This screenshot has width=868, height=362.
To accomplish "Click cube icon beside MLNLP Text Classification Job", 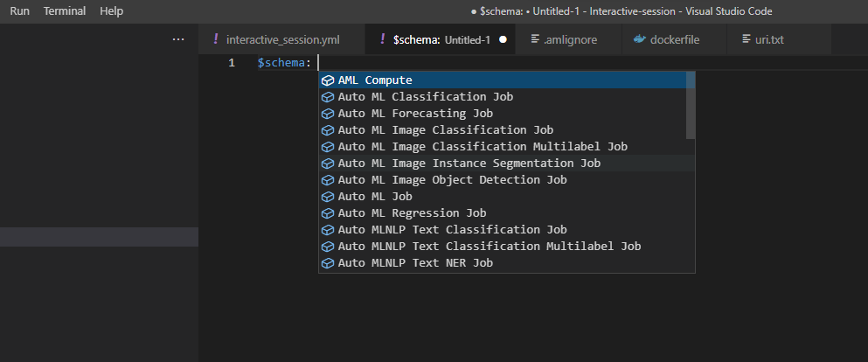I will coord(328,230).
